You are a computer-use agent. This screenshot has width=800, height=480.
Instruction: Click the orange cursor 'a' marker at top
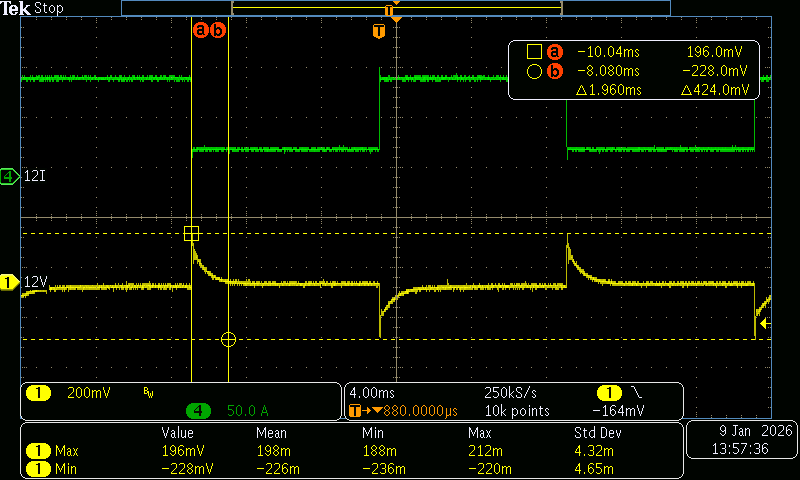tap(200, 30)
